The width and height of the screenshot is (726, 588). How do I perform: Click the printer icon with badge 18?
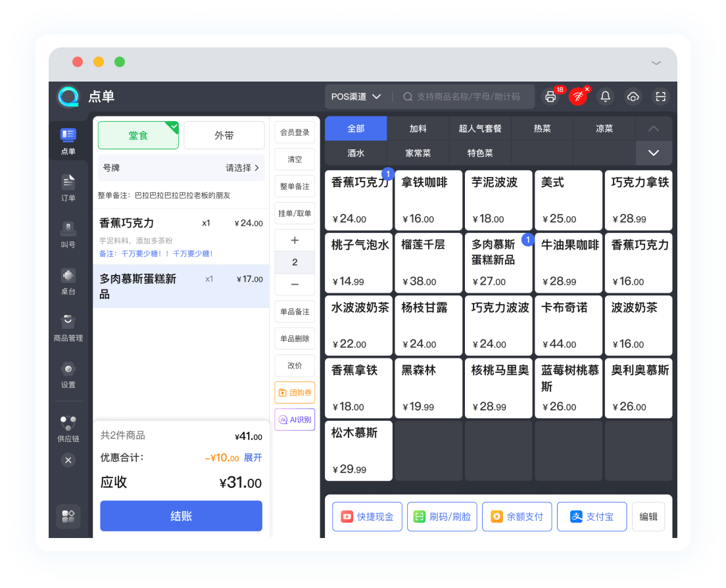point(550,97)
